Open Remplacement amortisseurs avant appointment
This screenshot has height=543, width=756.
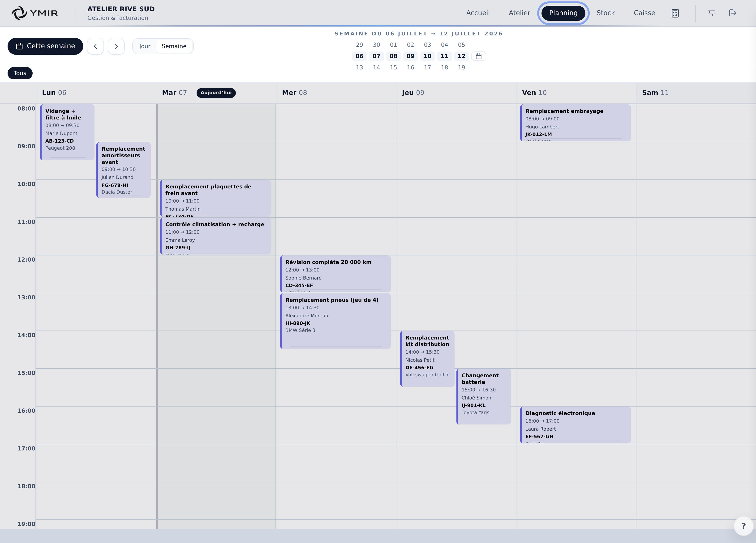[124, 170]
